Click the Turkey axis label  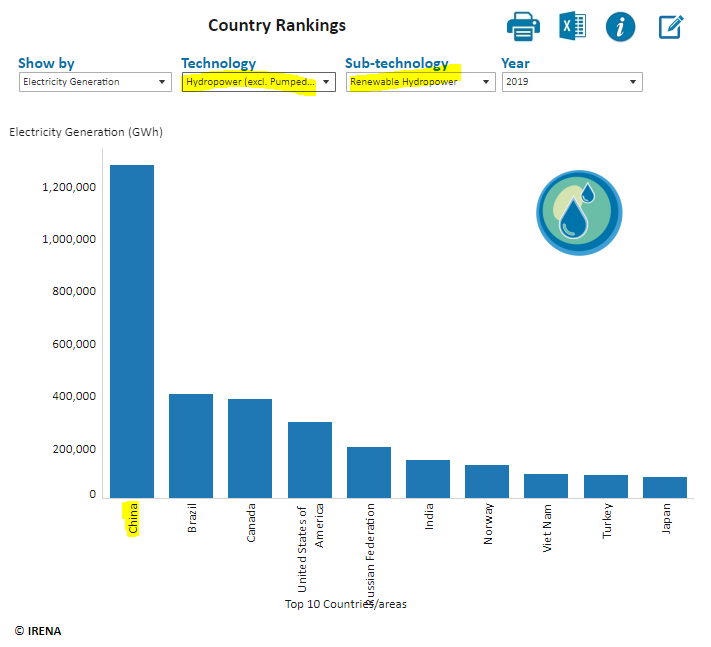[x=607, y=521]
